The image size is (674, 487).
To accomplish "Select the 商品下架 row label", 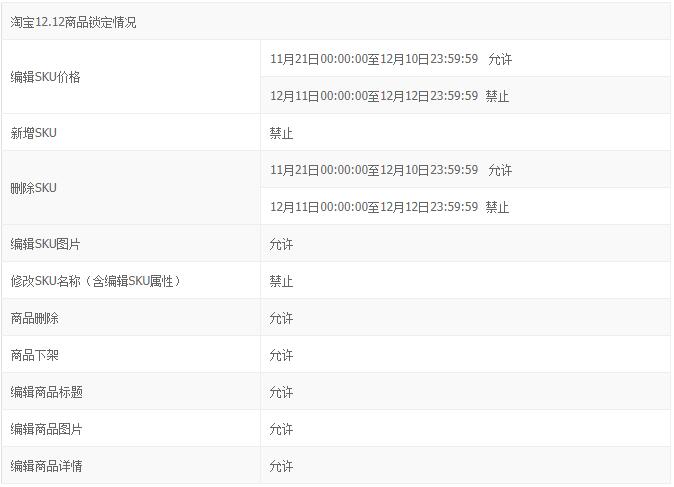I will [34, 355].
